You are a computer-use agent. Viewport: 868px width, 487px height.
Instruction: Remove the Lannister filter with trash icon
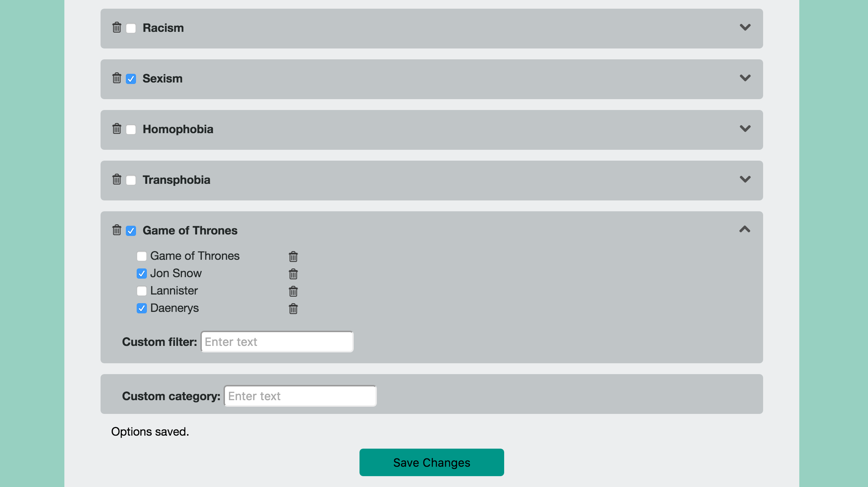293,292
